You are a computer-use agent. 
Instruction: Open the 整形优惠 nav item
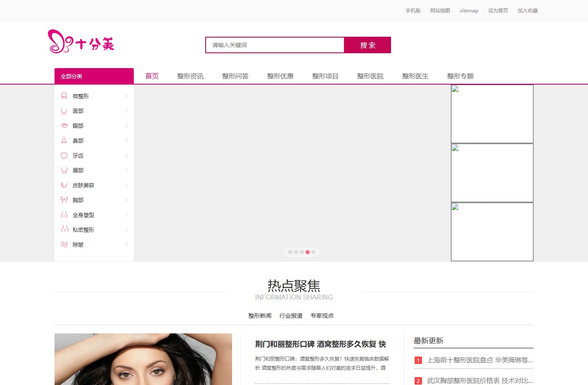pos(280,76)
